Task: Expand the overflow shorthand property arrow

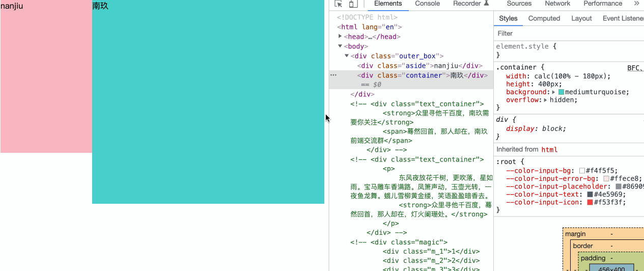Action: coord(546,100)
